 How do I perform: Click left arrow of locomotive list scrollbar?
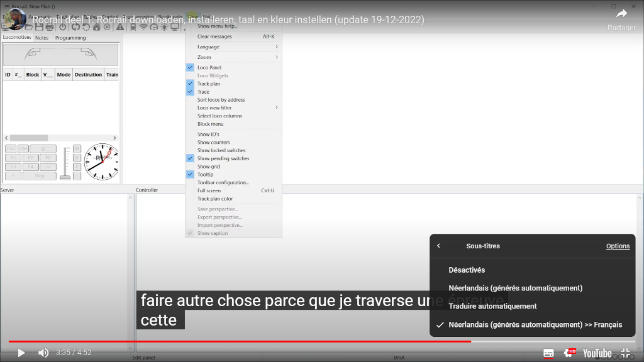(6, 138)
